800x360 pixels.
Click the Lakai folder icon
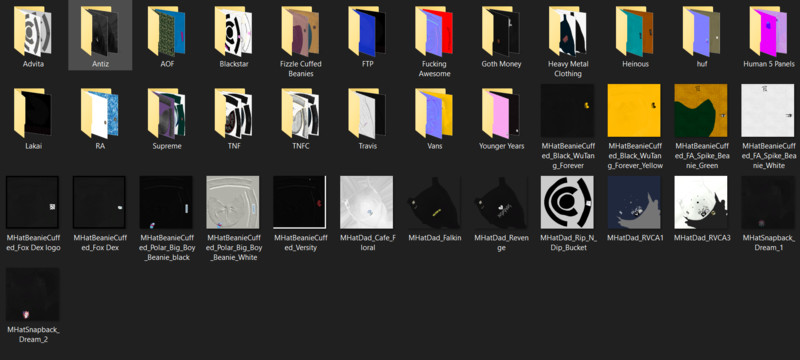[x=33, y=113]
